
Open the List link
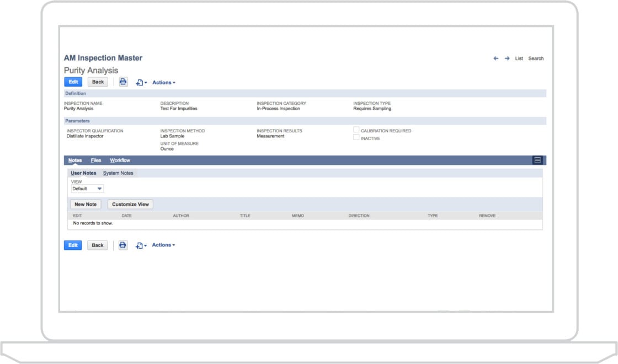(x=519, y=58)
